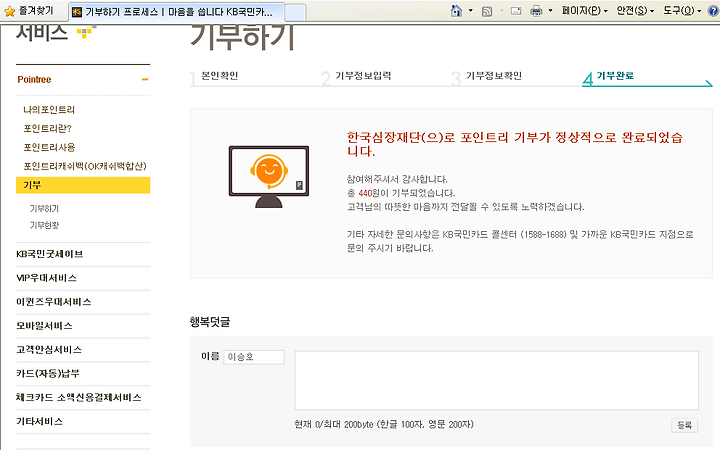Open a new blank browser tab

[295, 12]
